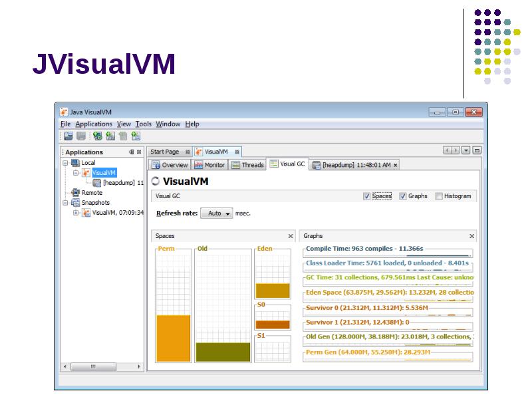Uncheck the Spaces checkbox
This screenshot has width=532, height=399.
click(x=366, y=196)
